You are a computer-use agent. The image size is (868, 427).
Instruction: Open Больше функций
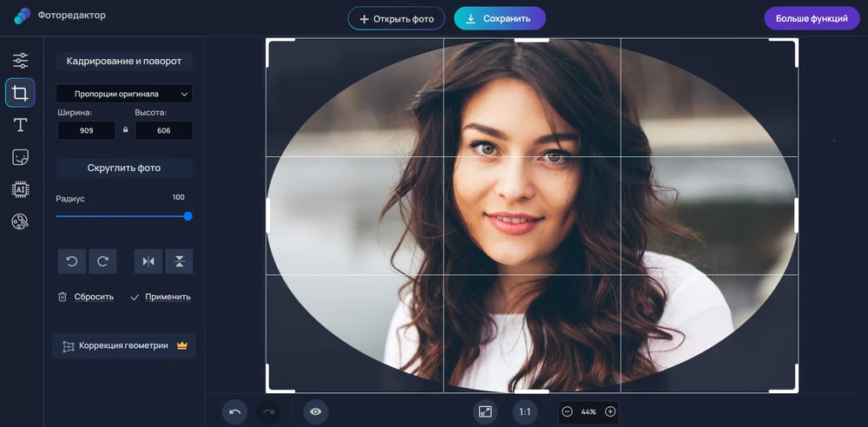coord(812,18)
